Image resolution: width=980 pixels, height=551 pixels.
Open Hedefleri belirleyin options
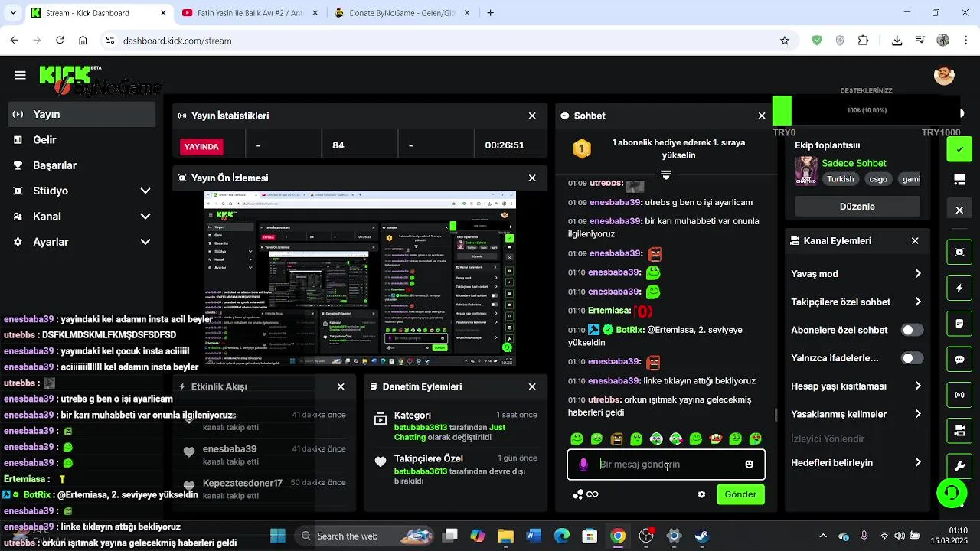(917, 463)
